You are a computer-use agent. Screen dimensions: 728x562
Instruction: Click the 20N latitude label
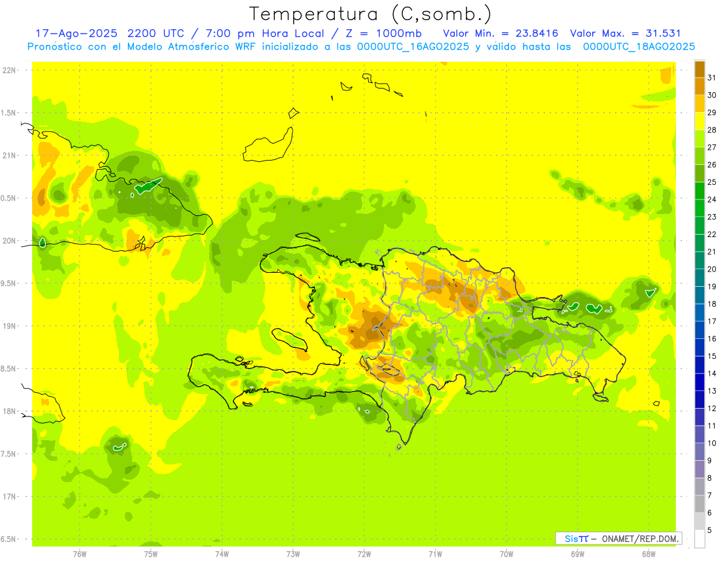pos(9,241)
